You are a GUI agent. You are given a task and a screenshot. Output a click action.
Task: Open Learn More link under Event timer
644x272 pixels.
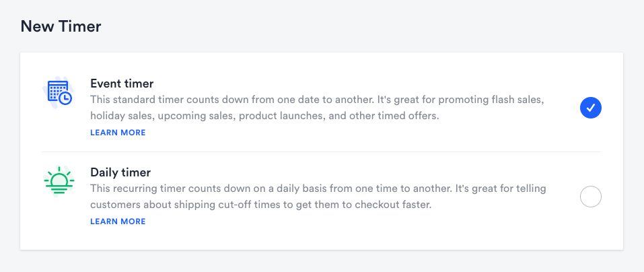118,133
